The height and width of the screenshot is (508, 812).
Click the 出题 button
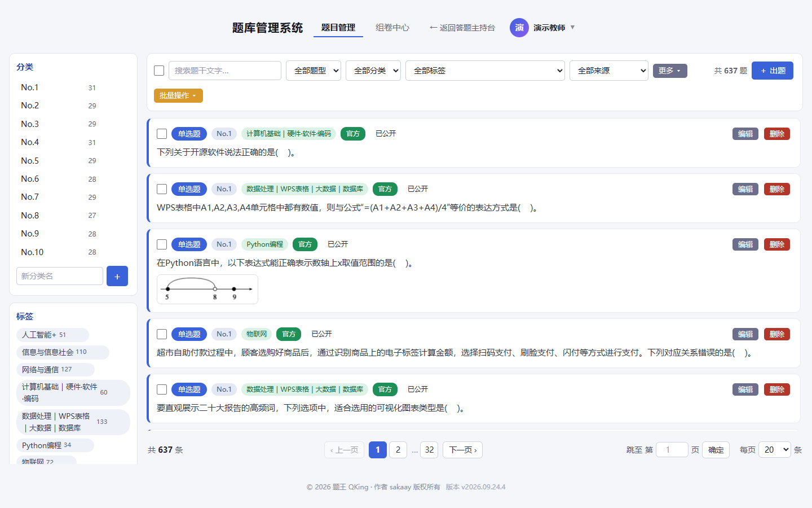click(773, 71)
